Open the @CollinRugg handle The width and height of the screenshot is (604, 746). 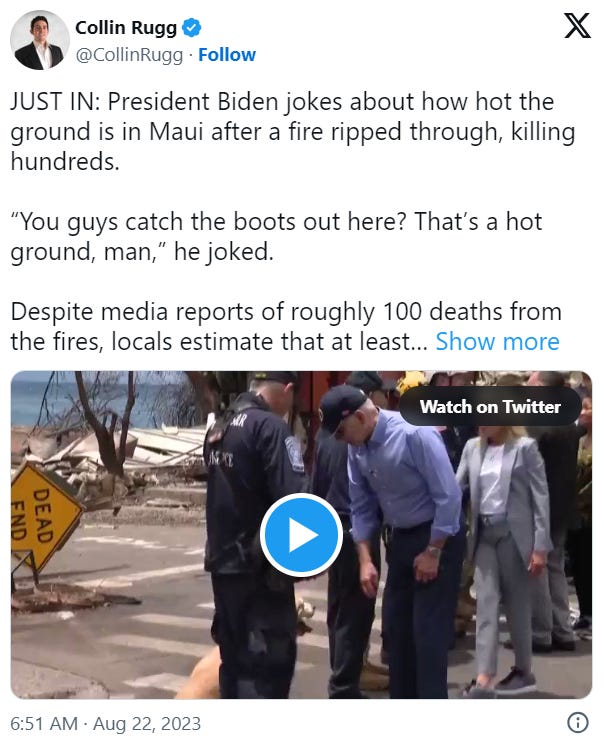pyautogui.click(x=129, y=55)
